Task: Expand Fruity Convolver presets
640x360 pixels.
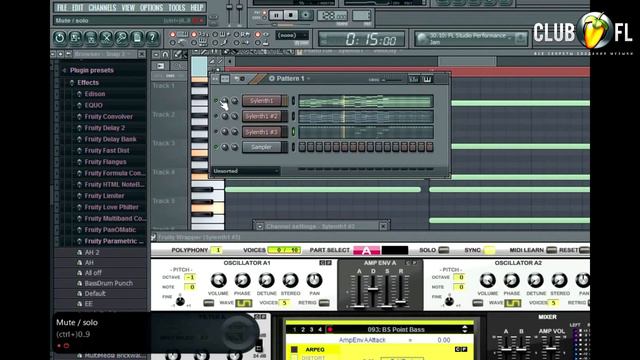Action: (79, 117)
